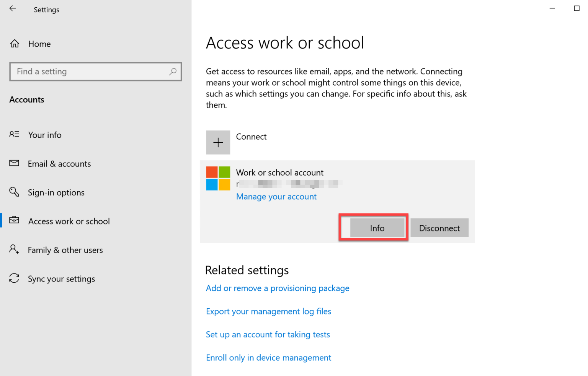Screen dimensions: 588x376
Task: Open Enroll only in device management
Action: click(x=268, y=358)
